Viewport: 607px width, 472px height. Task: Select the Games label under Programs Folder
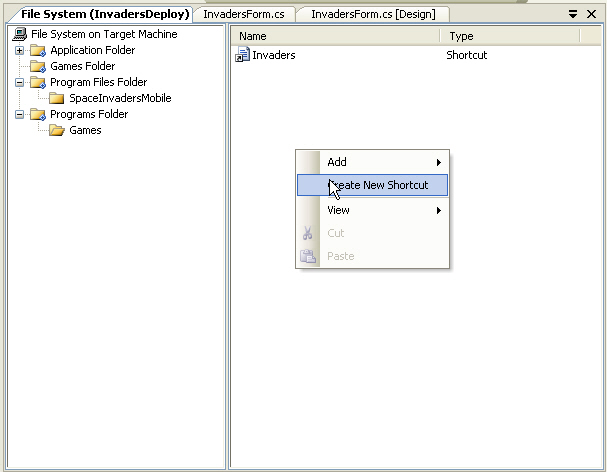[85, 130]
